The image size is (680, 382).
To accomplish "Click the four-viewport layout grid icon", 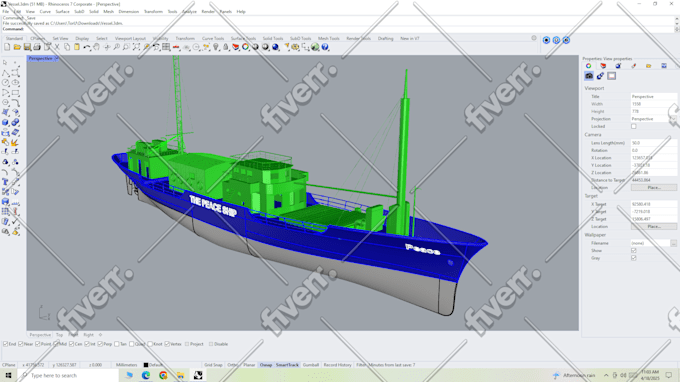I will (166, 47).
